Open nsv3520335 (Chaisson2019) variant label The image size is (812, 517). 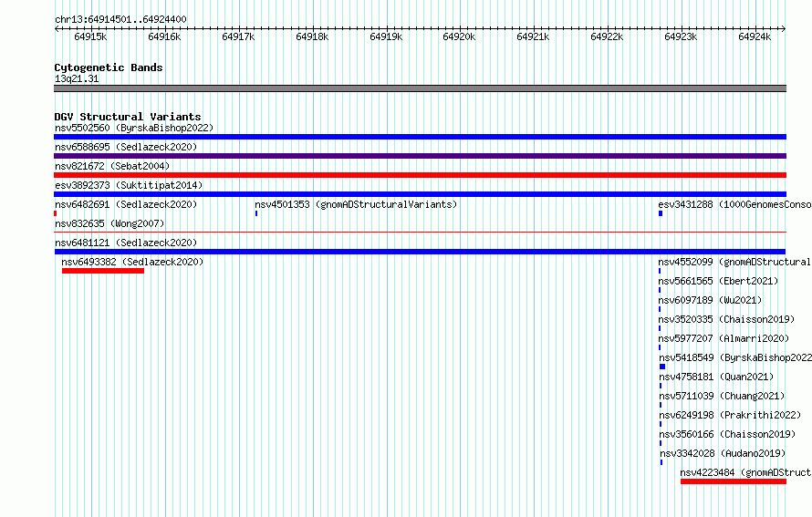tap(726, 319)
